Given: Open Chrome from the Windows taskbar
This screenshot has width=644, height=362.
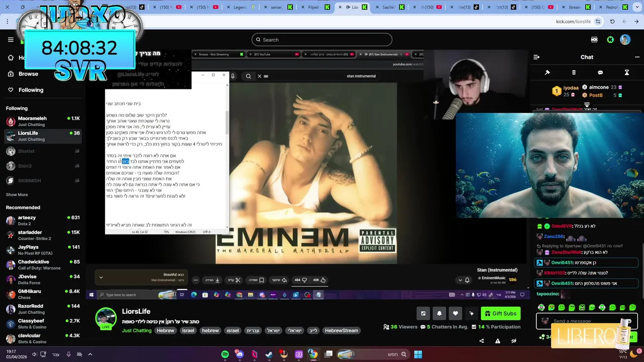Looking at the screenshot, I should pos(313,354).
